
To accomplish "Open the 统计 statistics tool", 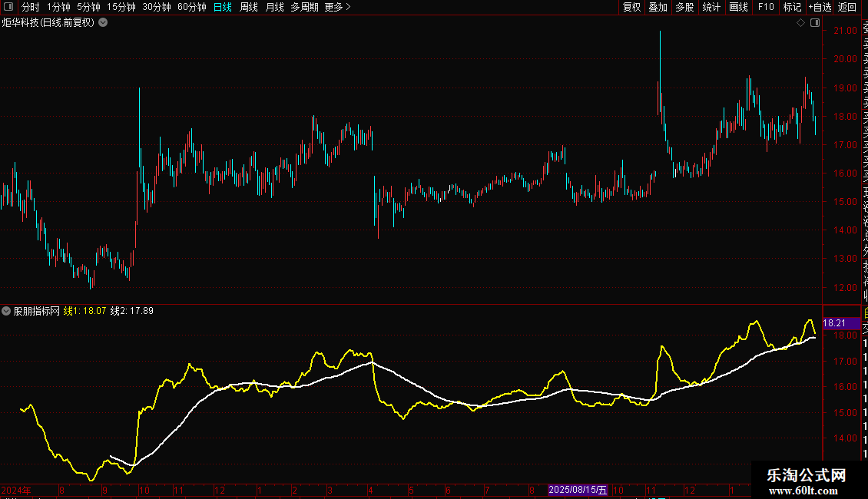I will click(711, 7).
